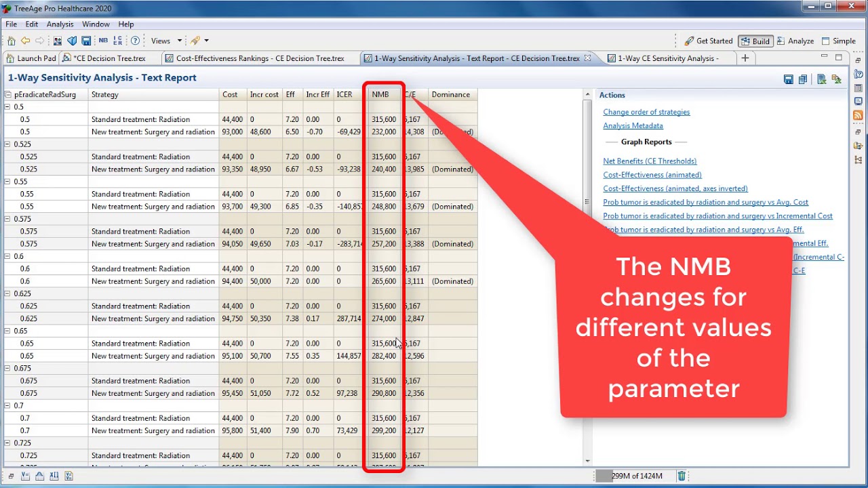
Task: Open Cost-Effectiveness (animated) graph link
Action: pyautogui.click(x=652, y=175)
